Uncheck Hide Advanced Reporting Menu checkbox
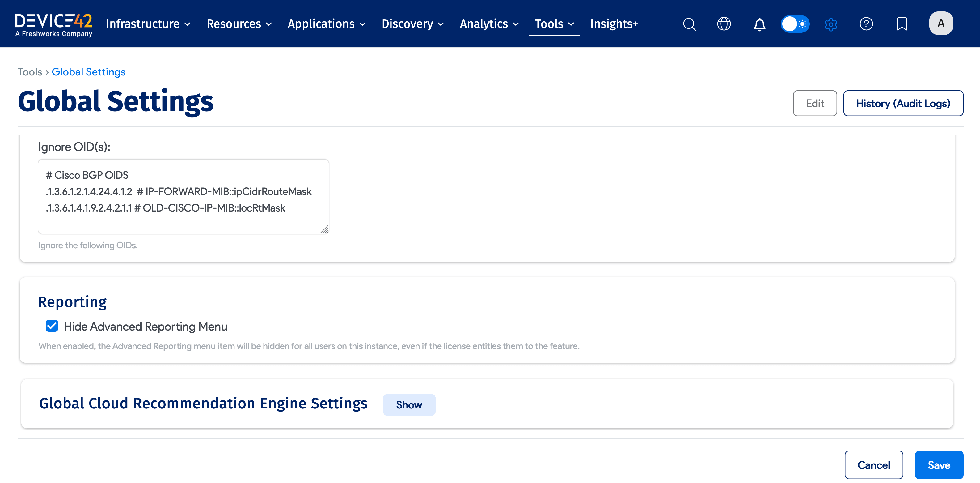The image size is (980, 483). pyautogui.click(x=52, y=326)
